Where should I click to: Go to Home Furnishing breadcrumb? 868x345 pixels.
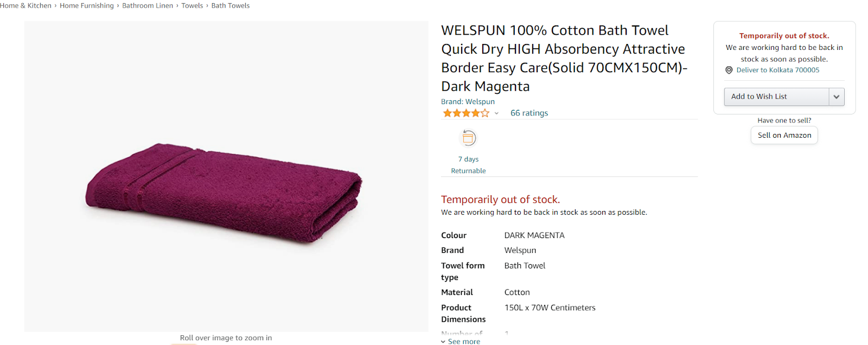click(x=87, y=5)
